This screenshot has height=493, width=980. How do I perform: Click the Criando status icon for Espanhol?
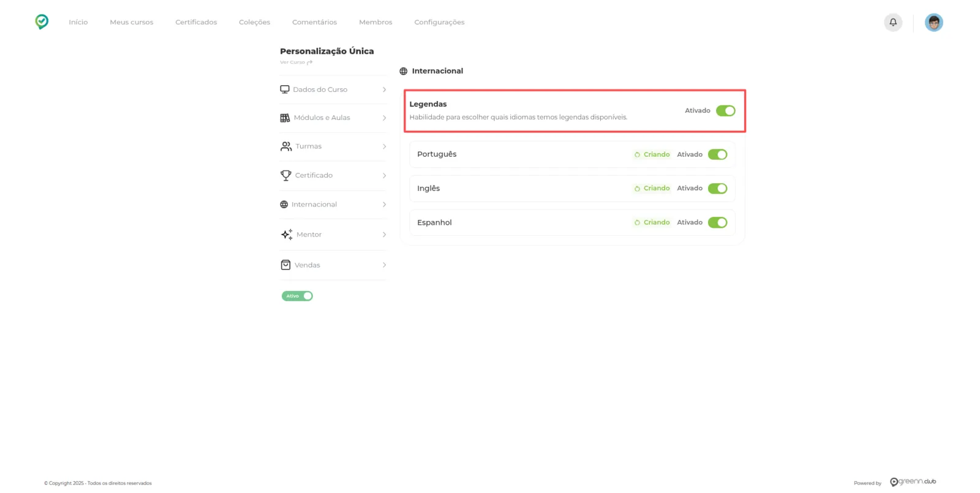(x=637, y=223)
